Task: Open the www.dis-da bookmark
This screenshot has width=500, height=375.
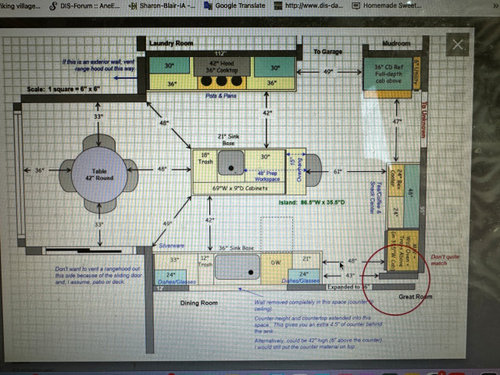Action: [309, 5]
